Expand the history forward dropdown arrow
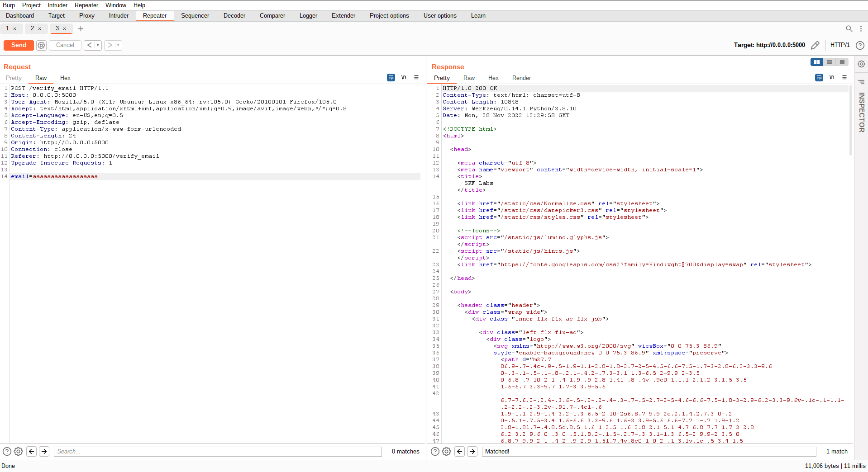The image size is (868, 472). tap(118, 45)
